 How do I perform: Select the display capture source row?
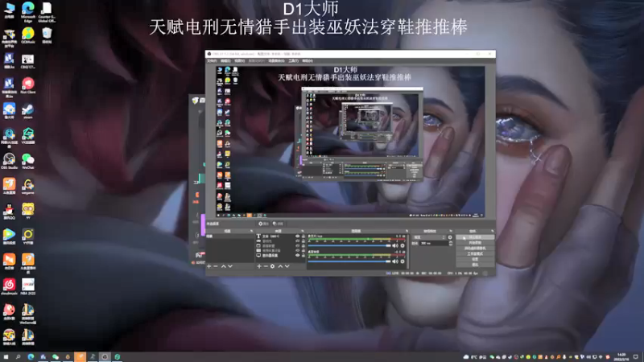point(280,255)
